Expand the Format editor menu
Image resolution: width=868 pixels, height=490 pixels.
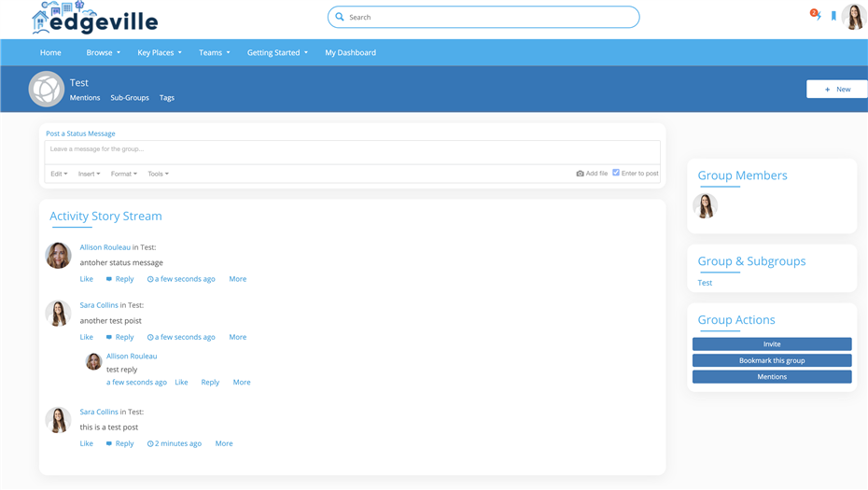123,174
